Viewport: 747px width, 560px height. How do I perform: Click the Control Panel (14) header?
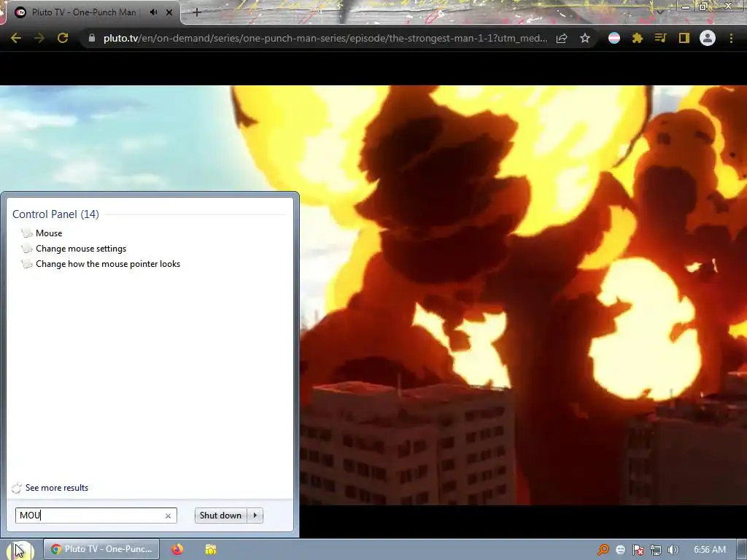[x=55, y=214]
